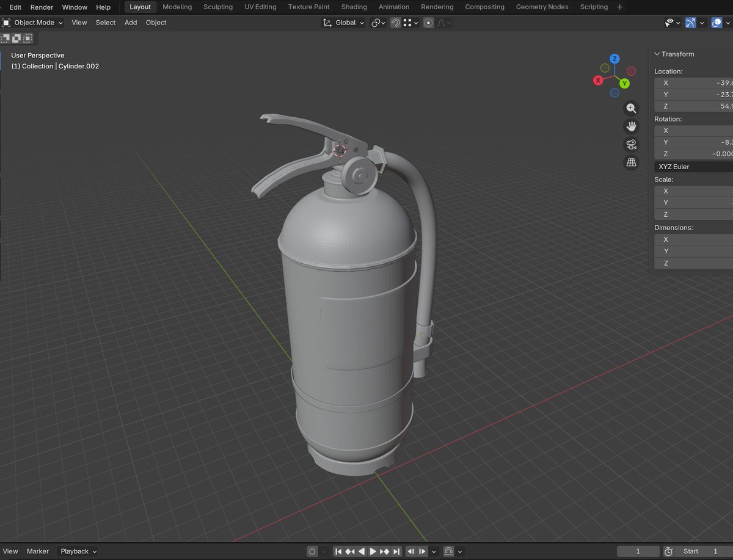Open viewport Select menu
The image size is (733, 560).
tap(105, 23)
